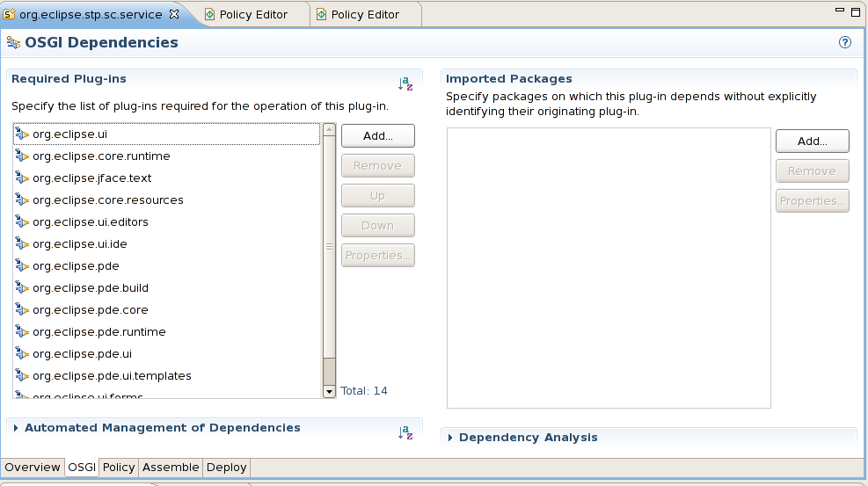The width and height of the screenshot is (868, 486).
Task: Expand the Dependency Analysis section
Action: 449,438
